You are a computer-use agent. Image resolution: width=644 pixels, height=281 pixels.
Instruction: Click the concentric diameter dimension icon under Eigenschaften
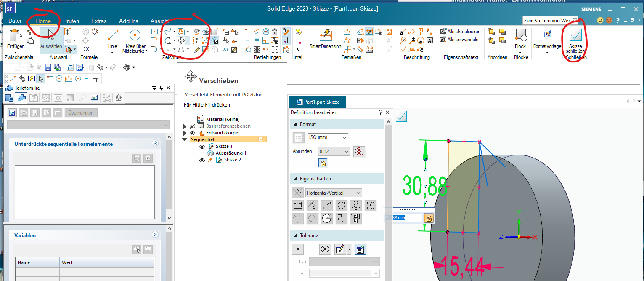[x=356, y=206]
